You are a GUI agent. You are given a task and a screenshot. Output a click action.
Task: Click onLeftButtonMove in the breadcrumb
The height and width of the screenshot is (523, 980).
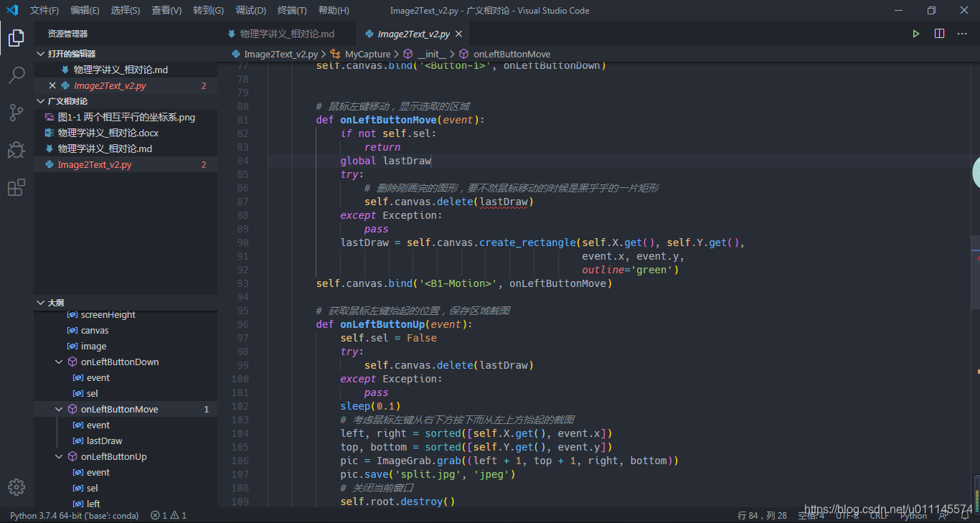[x=512, y=54]
